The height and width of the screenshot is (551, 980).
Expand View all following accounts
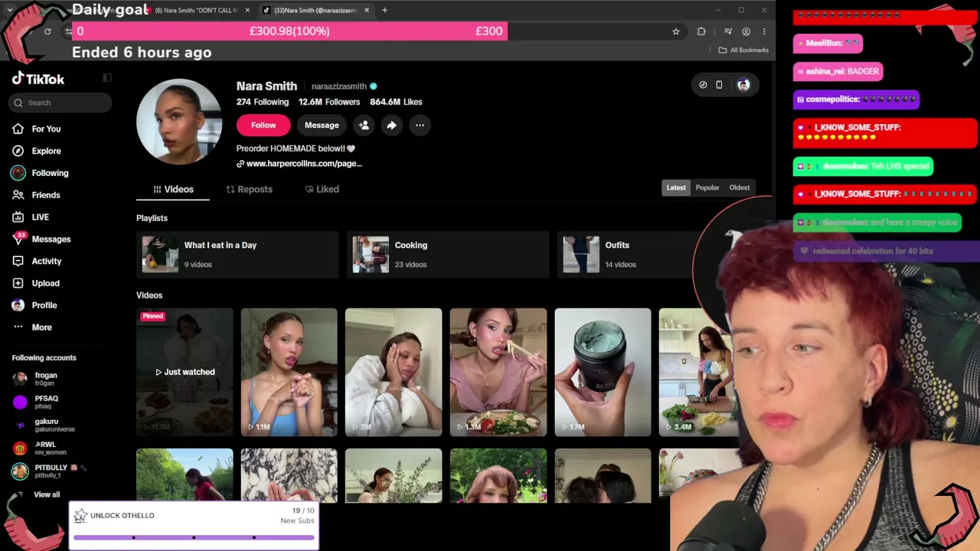click(46, 494)
